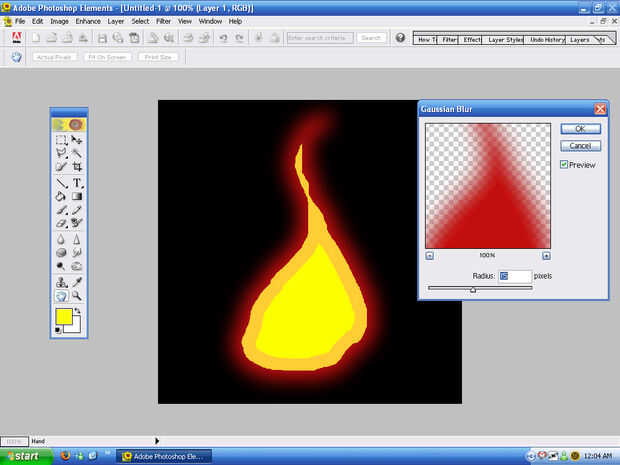
Task: Select the Paint Bucket tool
Action: (61, 196)
